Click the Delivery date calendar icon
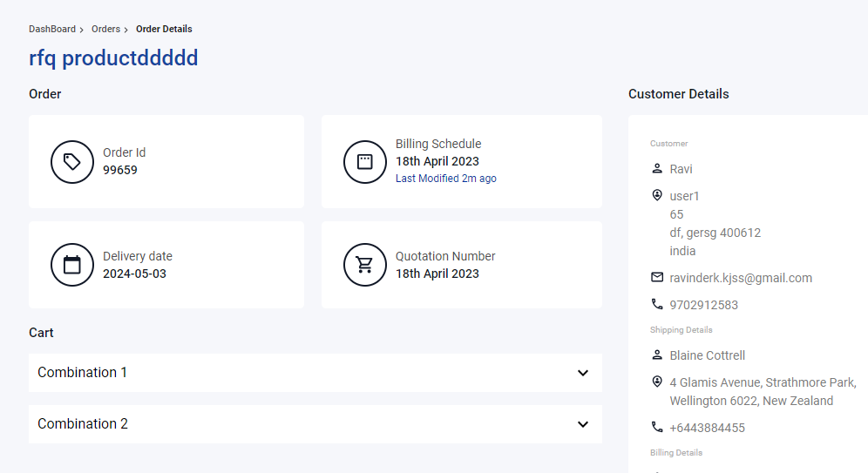The height and width of the screenshot is (473, 868). click(x=72, y=265)
